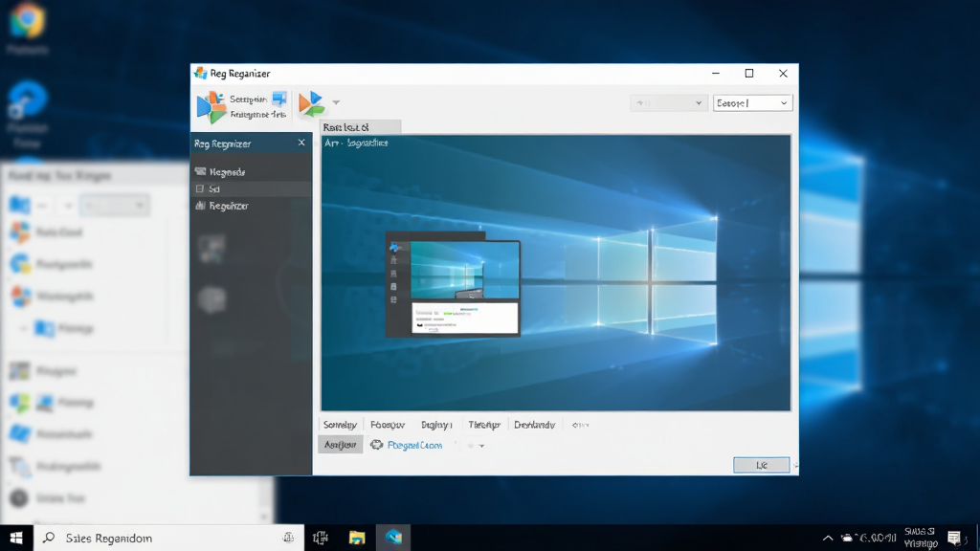
Task: Select the dark round icon item in background list
Action: (48, 497)
